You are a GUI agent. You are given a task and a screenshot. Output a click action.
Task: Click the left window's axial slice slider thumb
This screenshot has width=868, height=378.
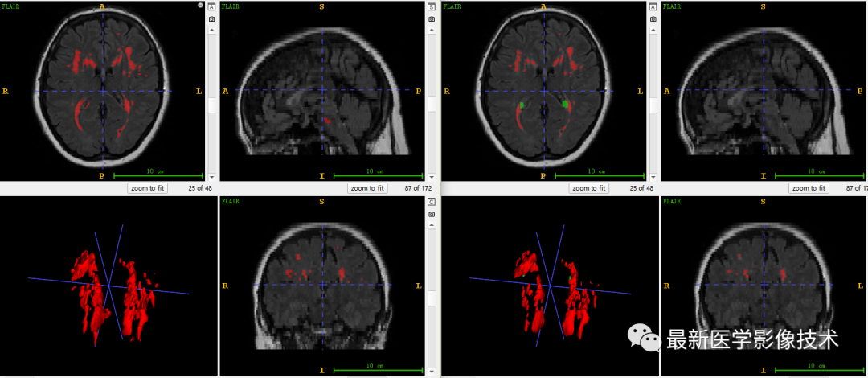(x=211, y=106)
